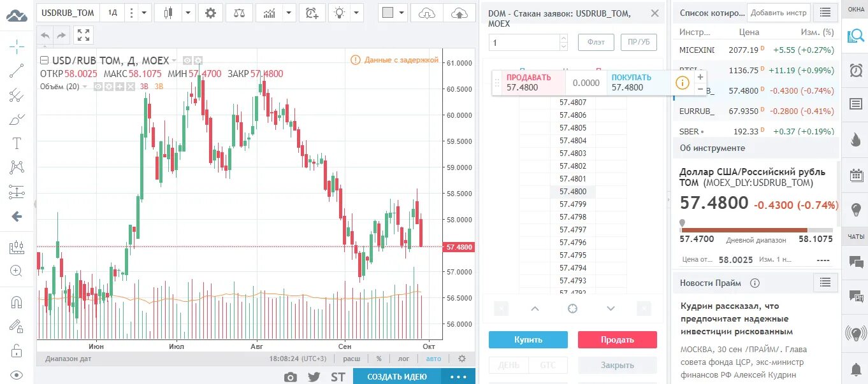This screenshot has width=868, height=384.
Task: Open the interval dropdown next to 1Д
Action: coord(145,13)
